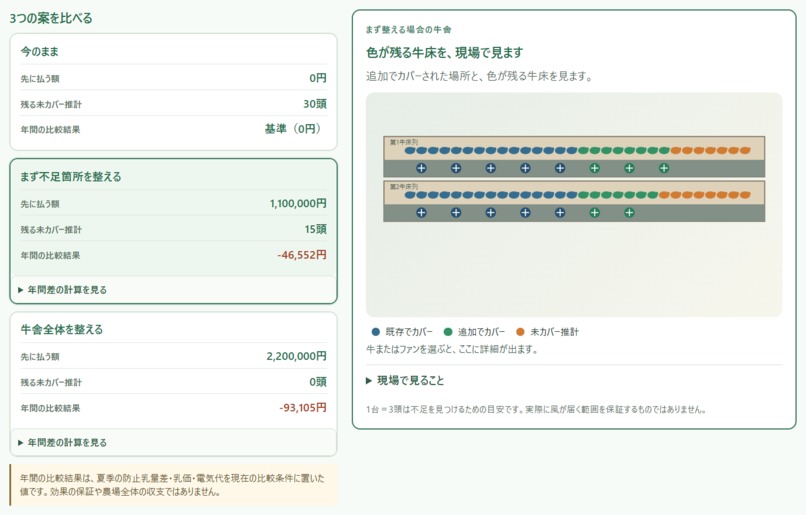Click the last orange cow in 第1牛床列
The width and height of the screenshot is (806, 515).
[x=745, y=151]
